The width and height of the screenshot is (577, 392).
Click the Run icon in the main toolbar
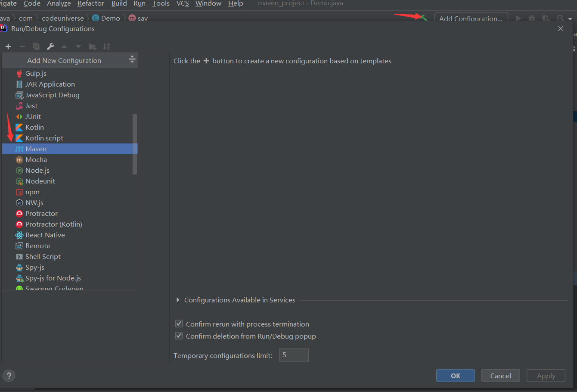point(518,19)
